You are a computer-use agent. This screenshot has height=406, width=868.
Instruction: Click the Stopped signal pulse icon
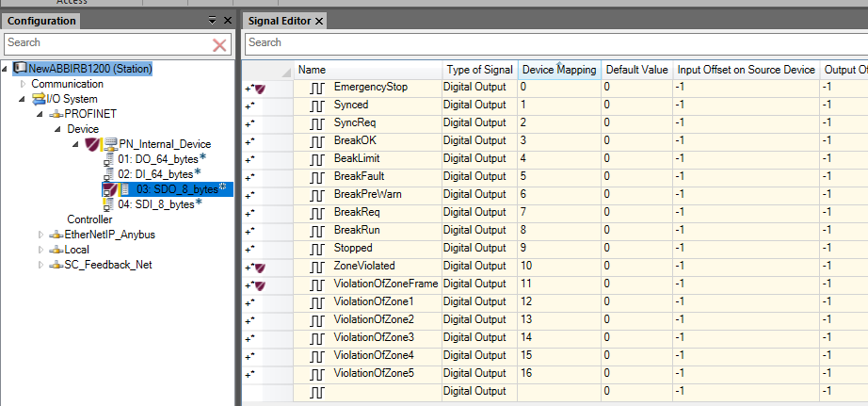pos(316,248)
